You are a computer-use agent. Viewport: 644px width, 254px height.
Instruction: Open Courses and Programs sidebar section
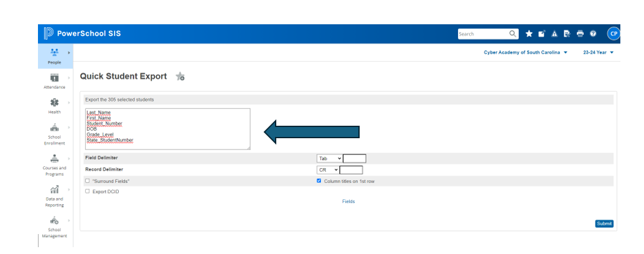point(55,165)
